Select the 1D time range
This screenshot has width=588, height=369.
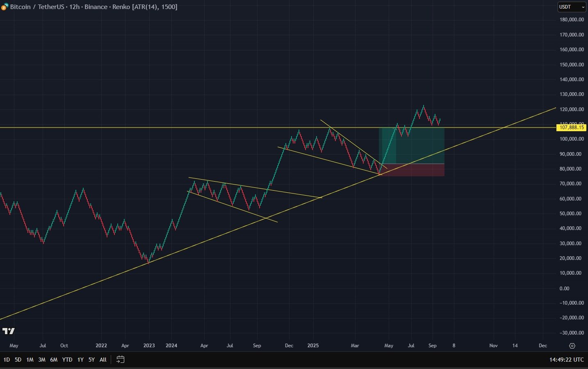(7, 360)
